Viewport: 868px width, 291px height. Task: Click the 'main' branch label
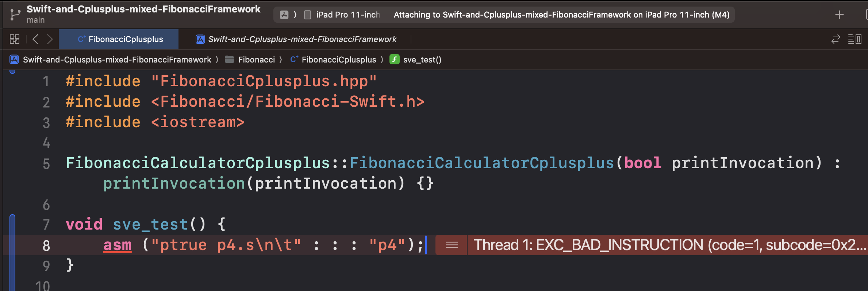[35, 20]
